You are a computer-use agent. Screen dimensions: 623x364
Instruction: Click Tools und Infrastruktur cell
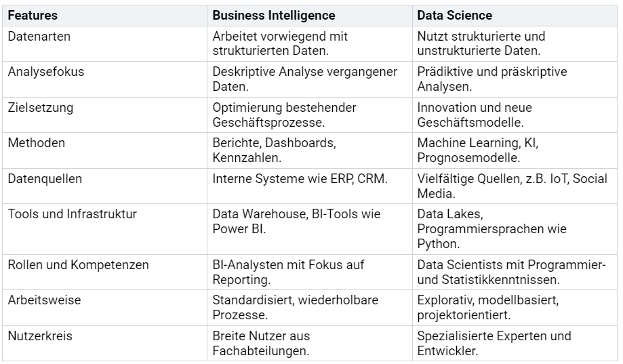tap(72, 214)
